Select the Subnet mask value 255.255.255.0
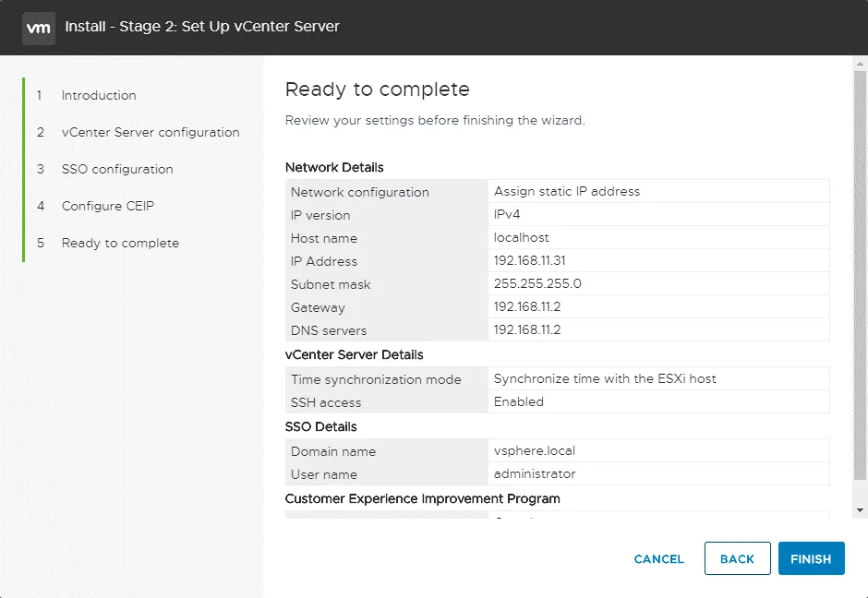 537,284
